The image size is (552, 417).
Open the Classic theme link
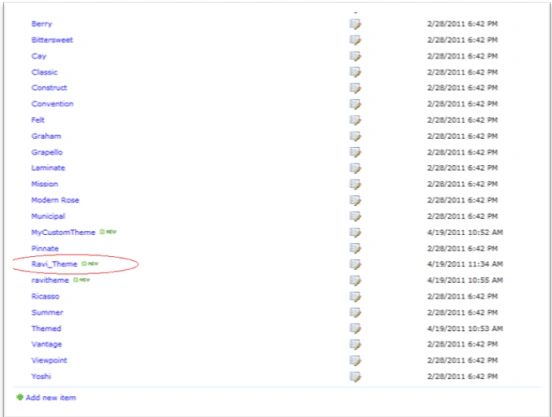44,72
